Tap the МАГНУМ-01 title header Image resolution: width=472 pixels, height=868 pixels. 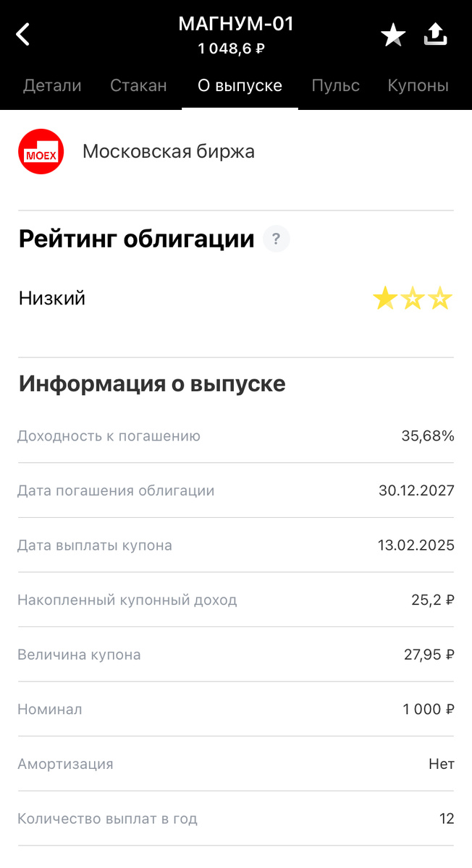pyautogui.click(x=236, y=23)
